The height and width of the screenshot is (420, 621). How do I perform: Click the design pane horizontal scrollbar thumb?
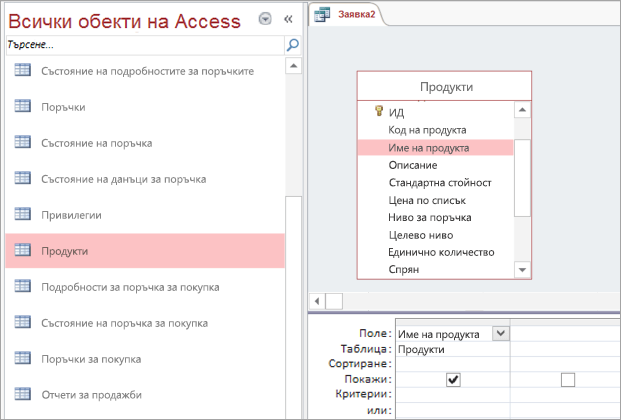point(334,302)
